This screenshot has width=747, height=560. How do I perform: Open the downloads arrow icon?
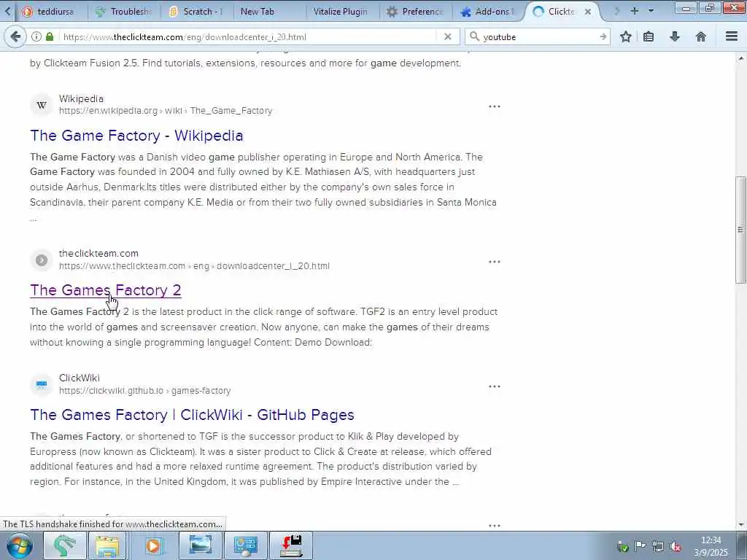pyautogui.click(x=675, y=36)
